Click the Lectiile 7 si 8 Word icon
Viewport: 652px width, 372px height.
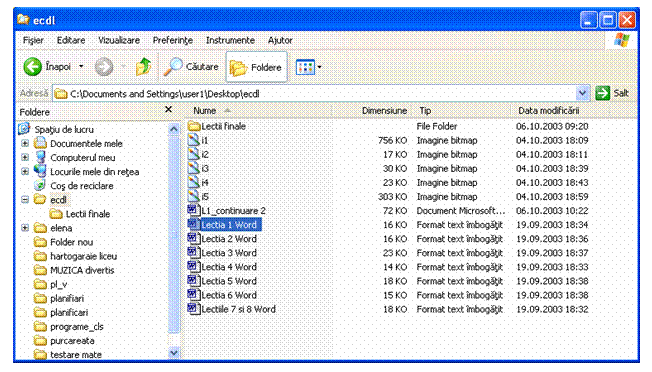coord(194,309)
